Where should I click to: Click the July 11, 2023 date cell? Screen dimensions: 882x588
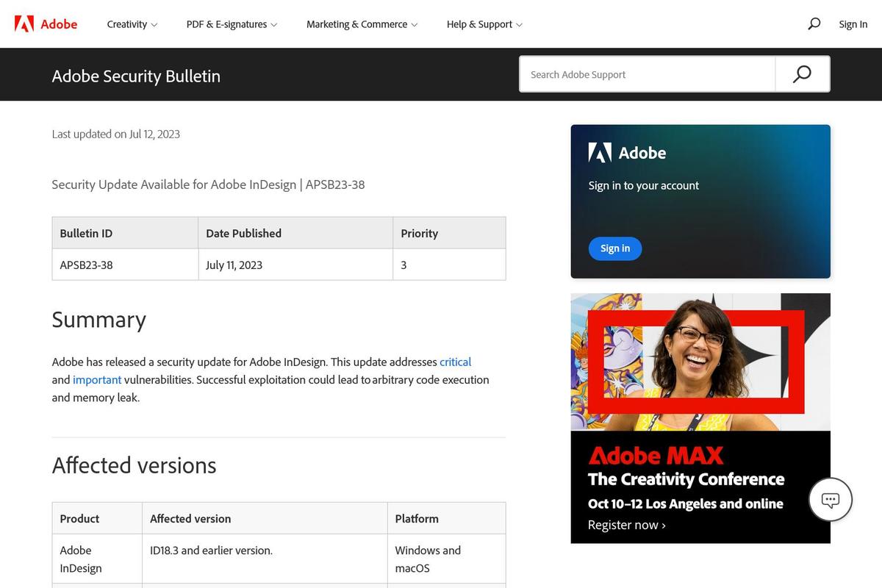(295, 265)
